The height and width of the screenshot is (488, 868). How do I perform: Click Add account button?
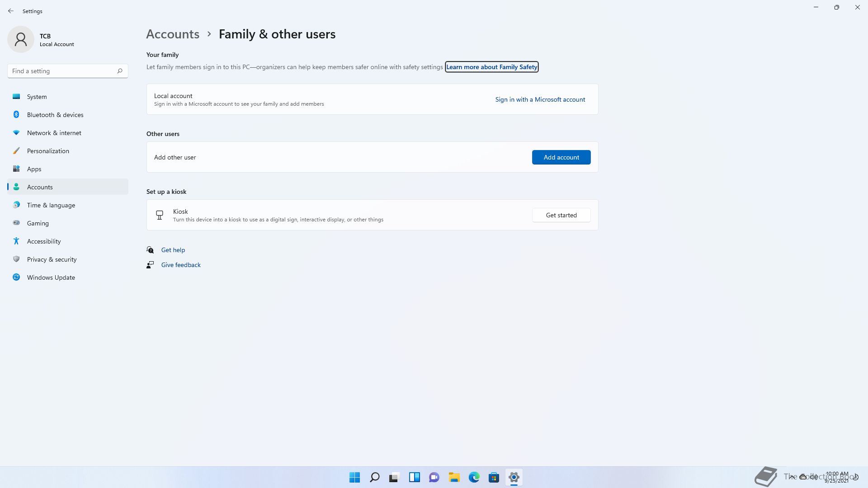point(561,157)
